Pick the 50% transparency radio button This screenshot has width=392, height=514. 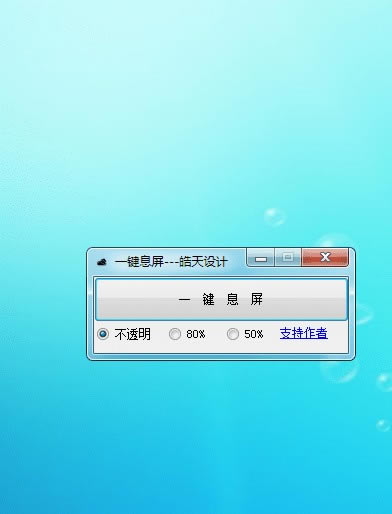click(245, 334)
